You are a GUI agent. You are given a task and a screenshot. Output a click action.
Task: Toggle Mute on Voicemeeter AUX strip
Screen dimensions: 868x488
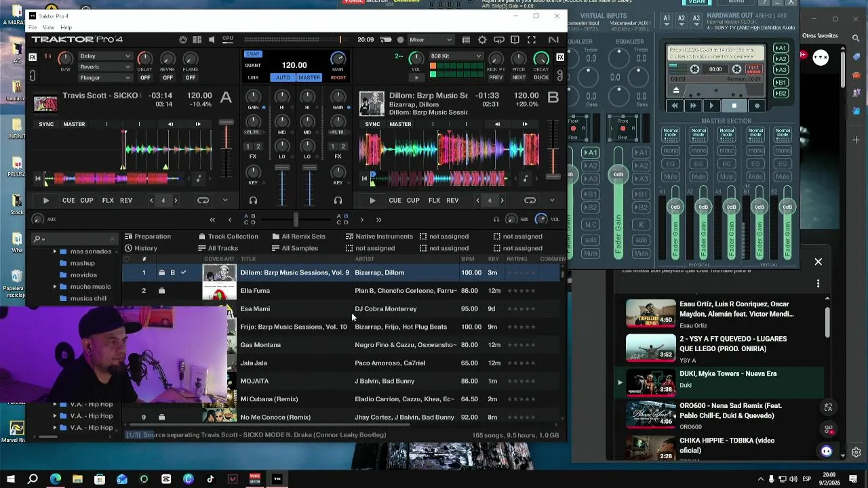click(641, 253)
